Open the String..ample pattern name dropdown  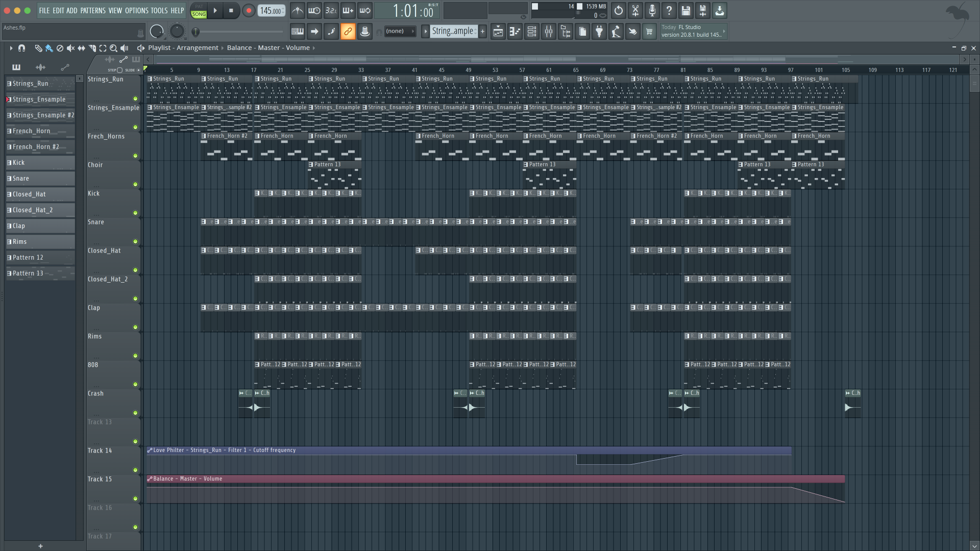click(x=453, y=31)
